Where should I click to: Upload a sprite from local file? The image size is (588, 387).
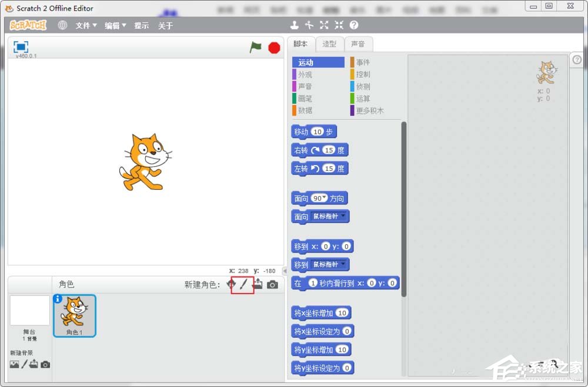(258, 284)
